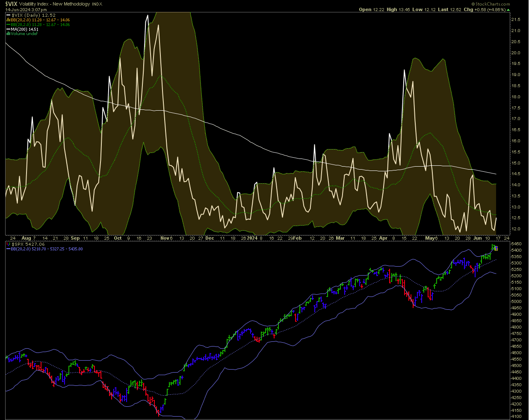Click the INDX exchange label in the header
The height and width of the screenshot is (420, 529).
[97, 4]
